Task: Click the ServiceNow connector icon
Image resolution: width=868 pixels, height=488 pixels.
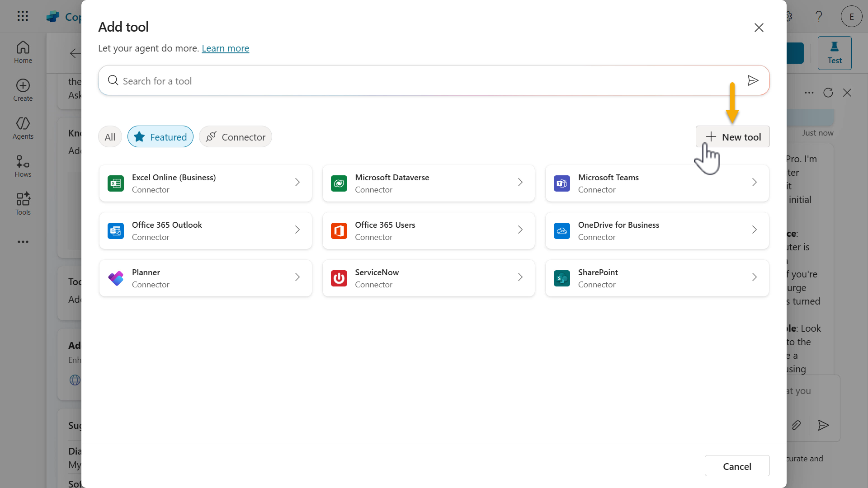Action: pyautogui.click(x=339, y=278)
